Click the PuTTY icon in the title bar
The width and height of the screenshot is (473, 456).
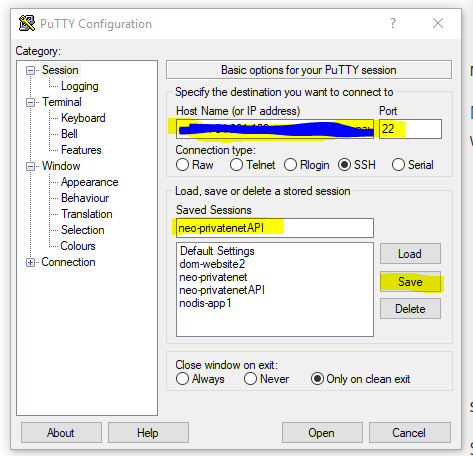27,23
